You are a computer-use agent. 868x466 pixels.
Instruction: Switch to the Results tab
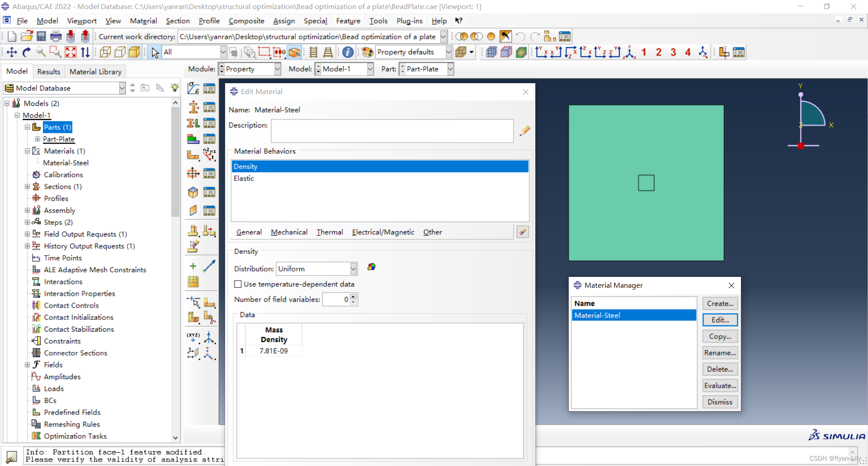[49, 71]
